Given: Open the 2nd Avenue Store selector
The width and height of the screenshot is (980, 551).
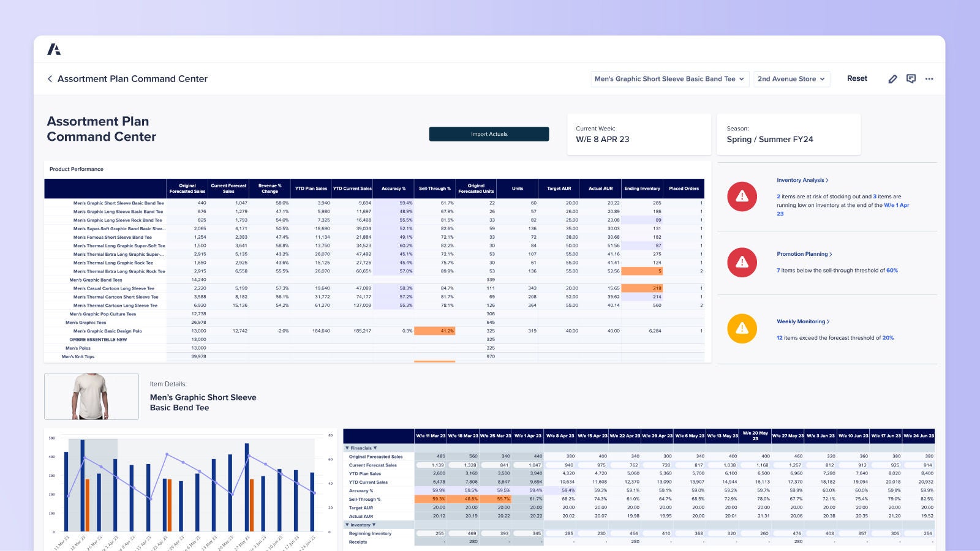Looking at the screenshot, I should point(791,78).
